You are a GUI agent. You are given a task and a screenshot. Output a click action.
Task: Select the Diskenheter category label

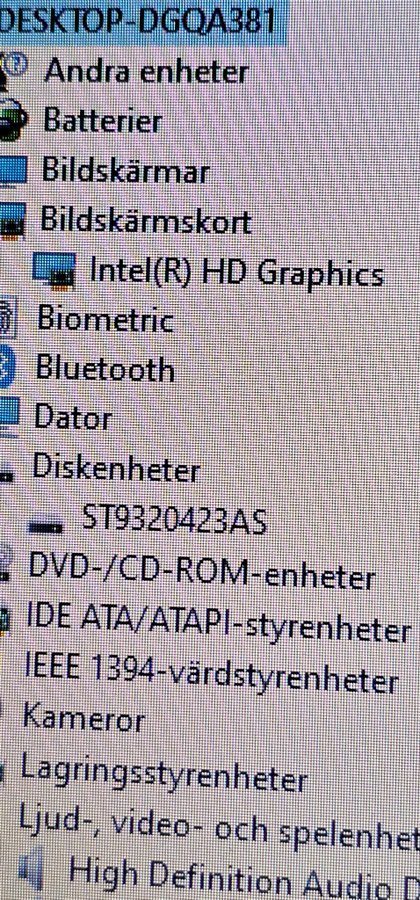tap(116, 468)
